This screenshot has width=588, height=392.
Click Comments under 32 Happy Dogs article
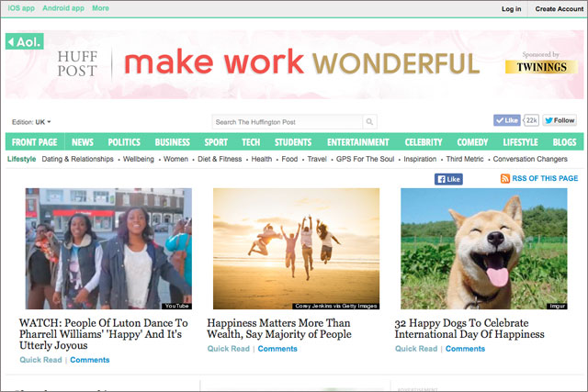[x=465, y=349]
